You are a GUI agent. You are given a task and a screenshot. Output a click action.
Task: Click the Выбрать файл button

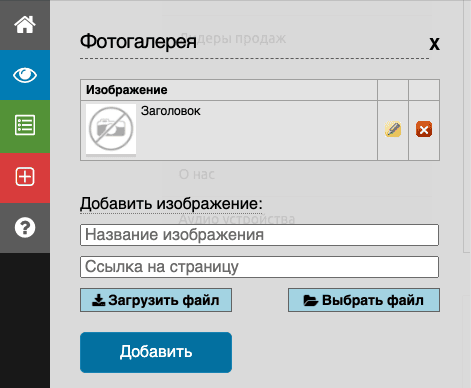[x=364, y=300]
